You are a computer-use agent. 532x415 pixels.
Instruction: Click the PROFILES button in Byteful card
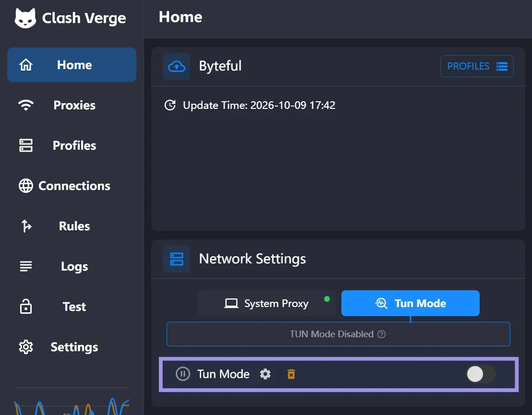coord(477,66)
